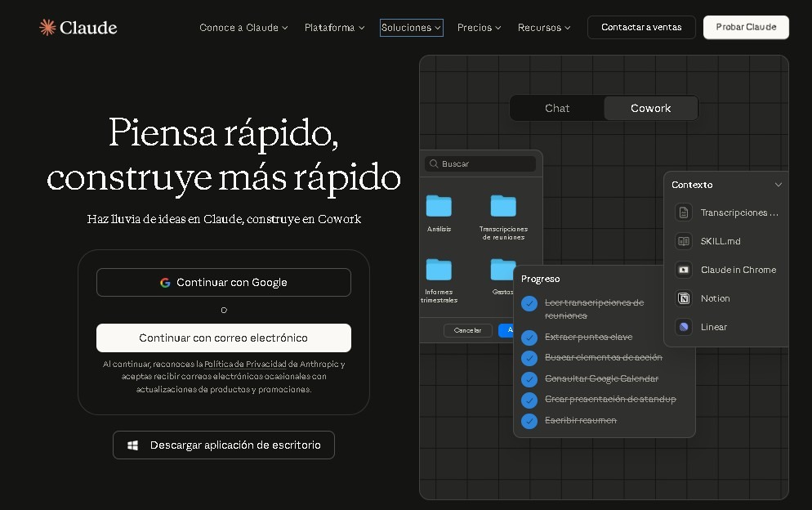Click the checkmark for Leer transcripciones de reuniones
812x510 pixels.
click(529, 303)
